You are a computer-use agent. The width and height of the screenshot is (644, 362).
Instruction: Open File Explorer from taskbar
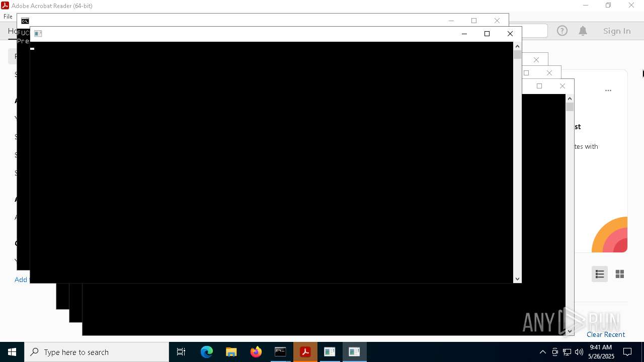click(x=231, y=352)
